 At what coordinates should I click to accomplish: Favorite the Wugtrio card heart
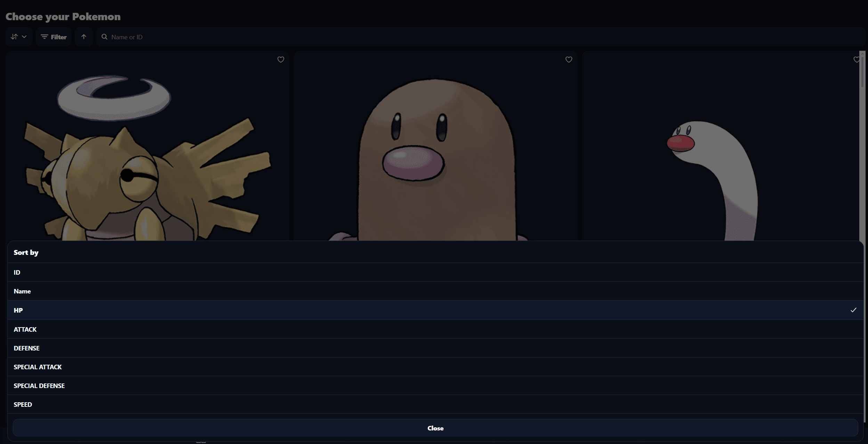[857, 59]
